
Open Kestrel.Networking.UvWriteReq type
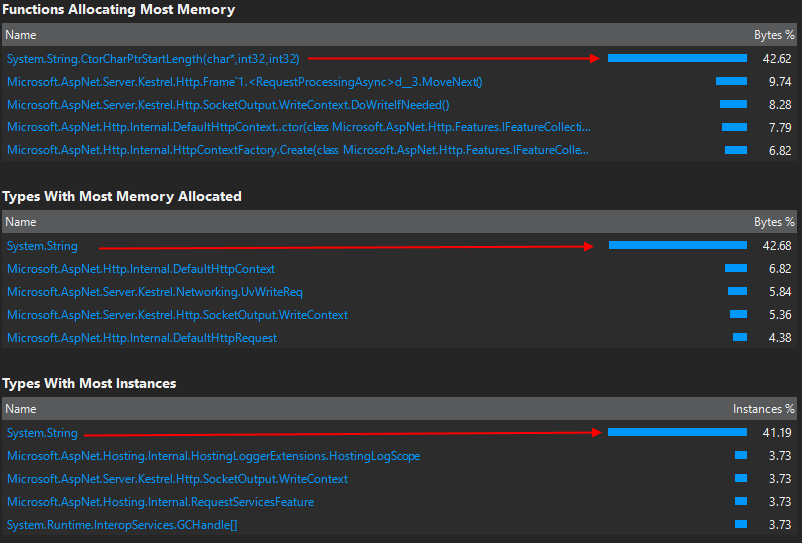[x=154, y=292]
